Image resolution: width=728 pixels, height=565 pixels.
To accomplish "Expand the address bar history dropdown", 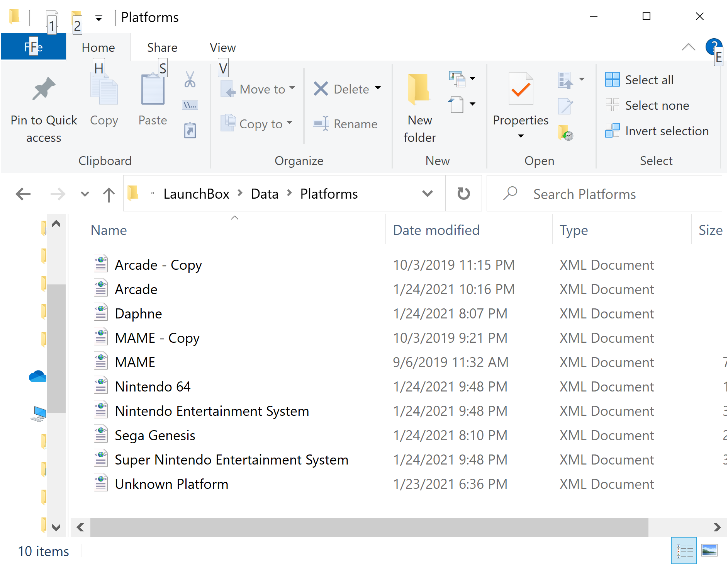I will coord(427,193).
